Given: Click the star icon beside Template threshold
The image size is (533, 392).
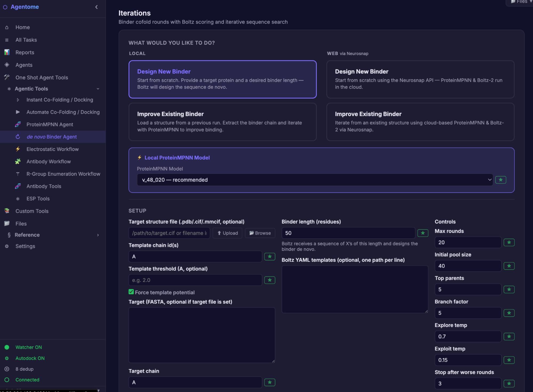Looking at the screenshot, I should (270, 280).
